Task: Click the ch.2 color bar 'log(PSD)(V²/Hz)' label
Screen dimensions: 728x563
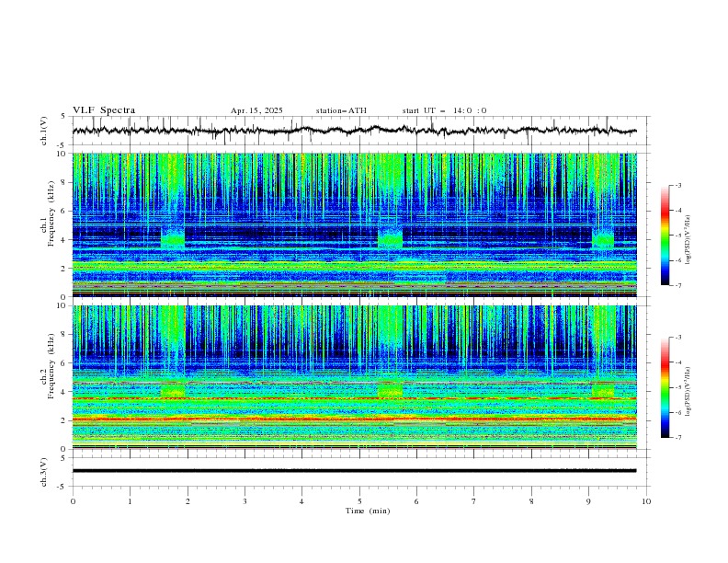Action: (688, 392)
